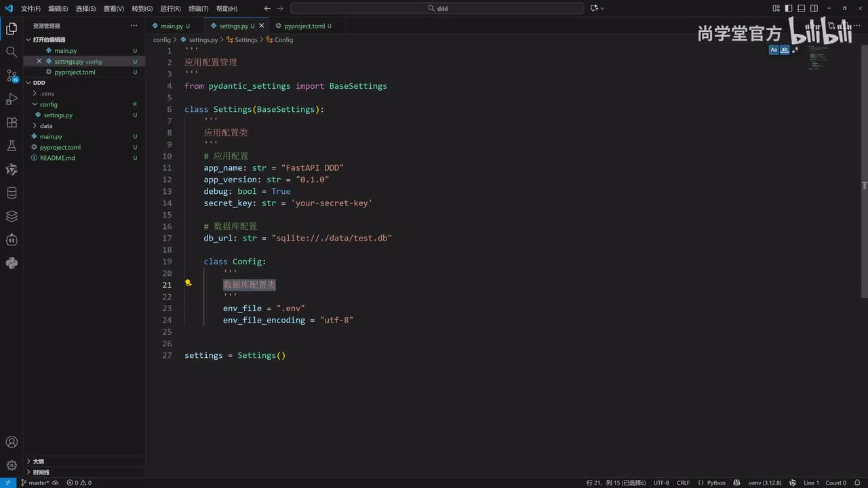868x488 pixels.
Task: Toggle Match Whole Word in find widget
Action: 785,49
